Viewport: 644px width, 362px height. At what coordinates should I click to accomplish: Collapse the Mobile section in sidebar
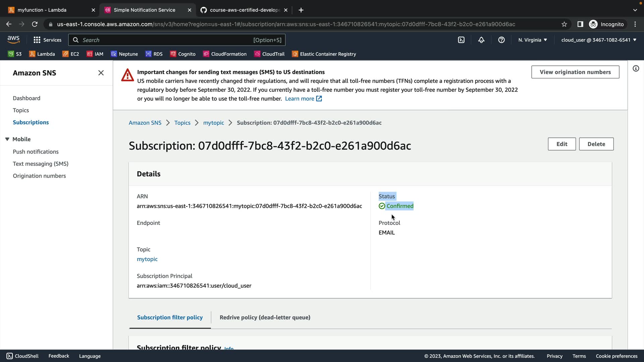click(7, 139)
